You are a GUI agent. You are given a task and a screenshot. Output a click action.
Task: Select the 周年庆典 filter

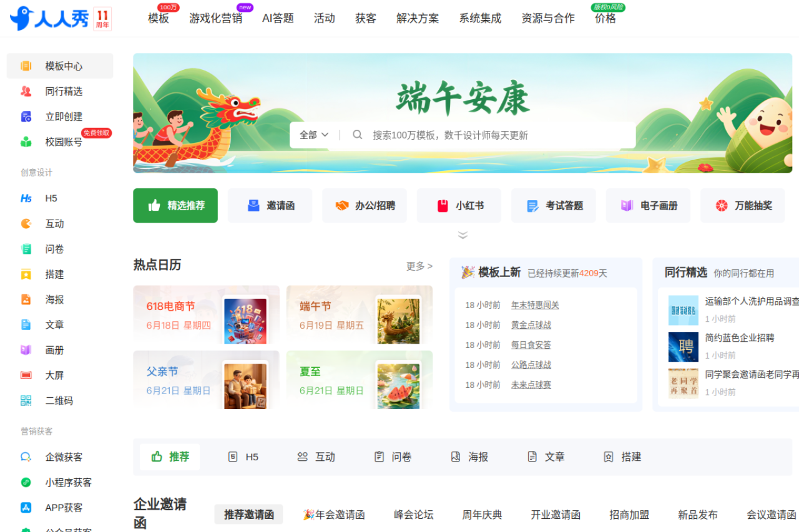pos(483,515)
